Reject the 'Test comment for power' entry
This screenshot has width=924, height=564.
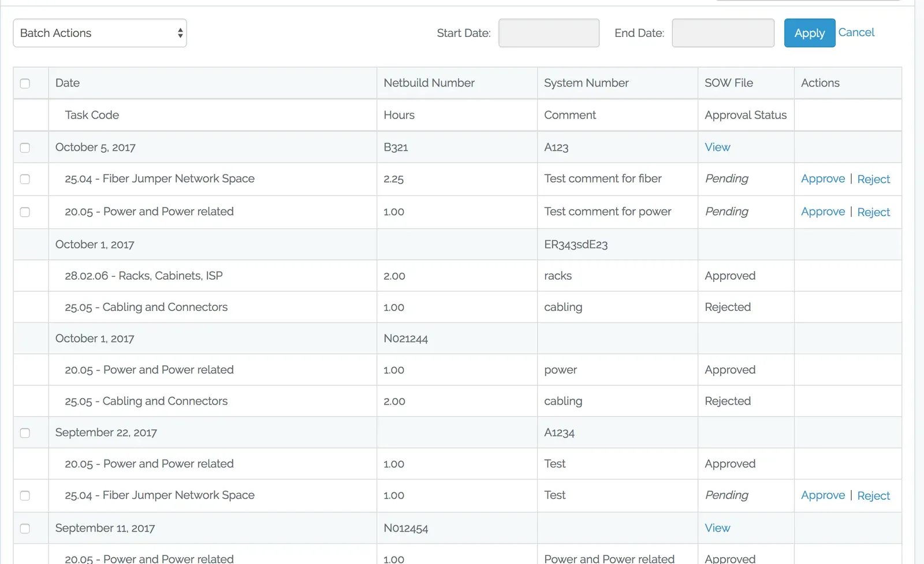(x=873, y=212)
